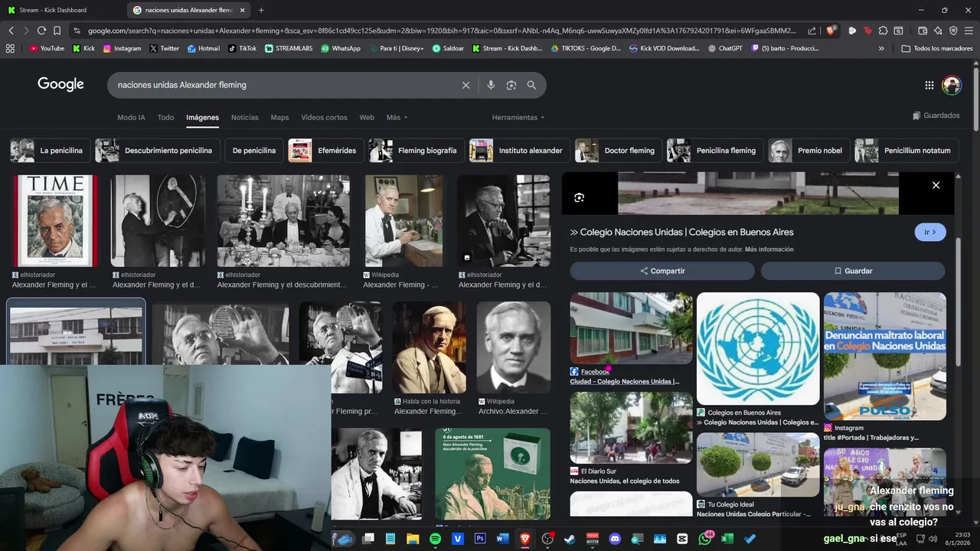Start voice search with the microphone icon
Screen dimensions: 980x551
(491, 85)
